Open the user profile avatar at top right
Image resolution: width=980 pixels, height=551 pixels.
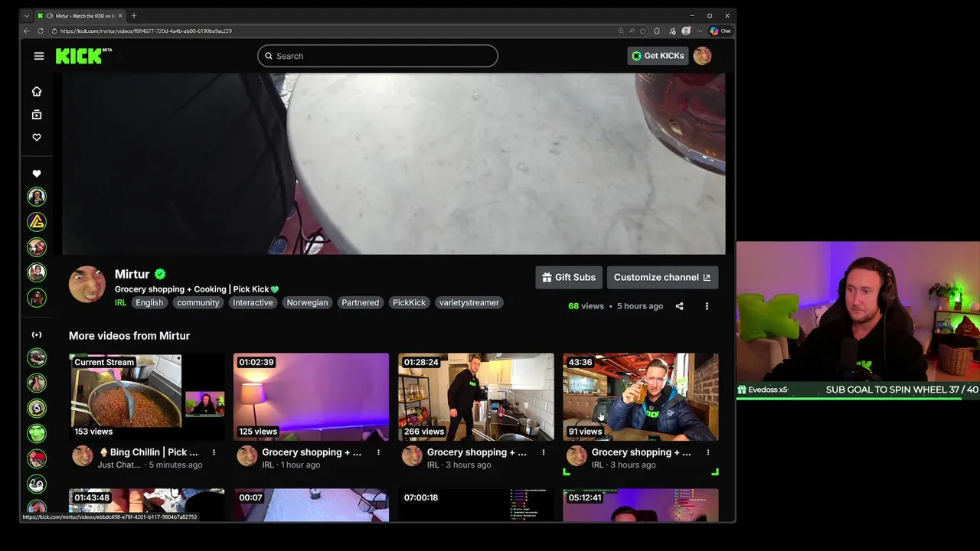(702, 55)
